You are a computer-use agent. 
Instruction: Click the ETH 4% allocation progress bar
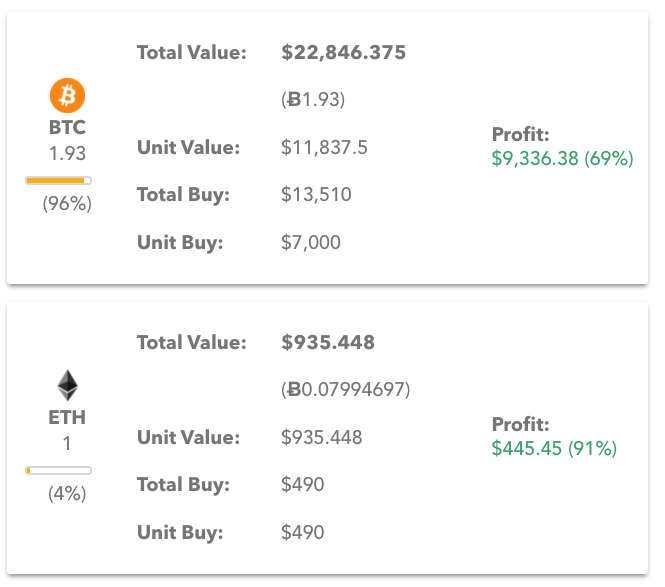pyautogui.click(x=58, y=470)
